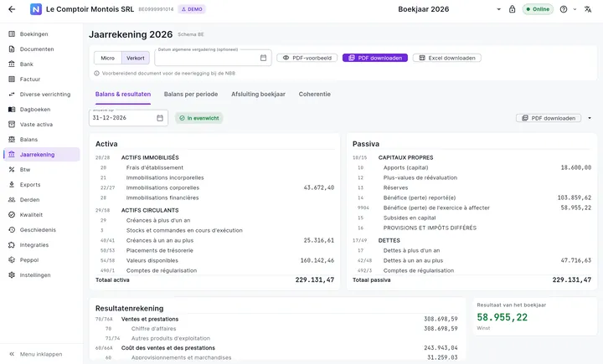Select the Verkort schema option

pyautogui.click(x=136, y=58)
